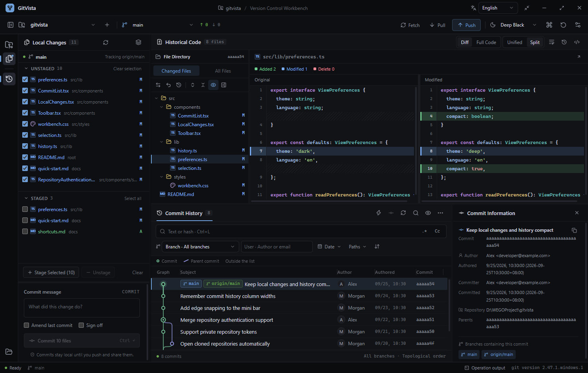Viewport: 588px width, 373px height.
Task: Toggle the eye visibility in file directory toolbar
Action: click(x=213, y=85)
